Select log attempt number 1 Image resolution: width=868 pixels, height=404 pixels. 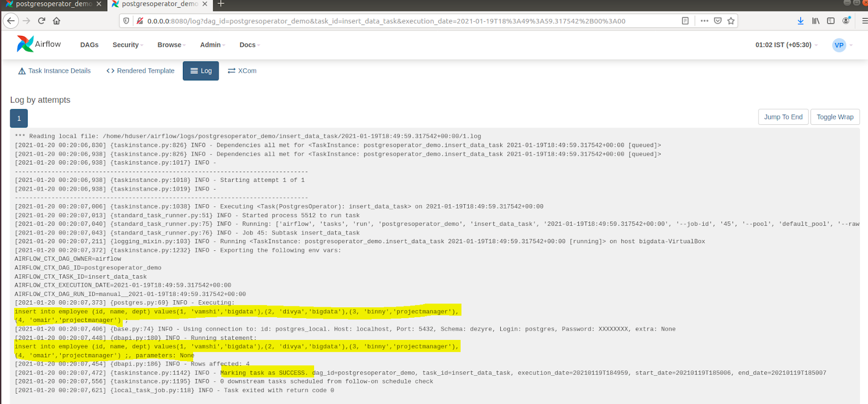coord(19,118)
